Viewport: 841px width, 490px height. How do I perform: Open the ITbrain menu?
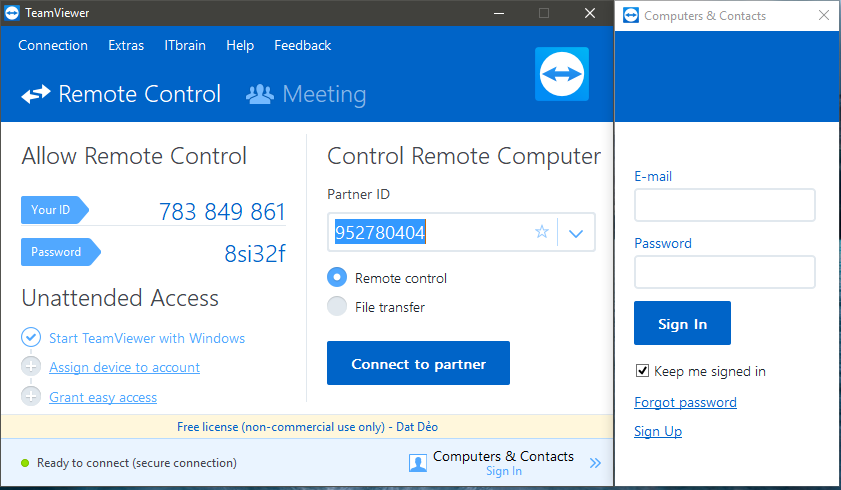[185, 46]
